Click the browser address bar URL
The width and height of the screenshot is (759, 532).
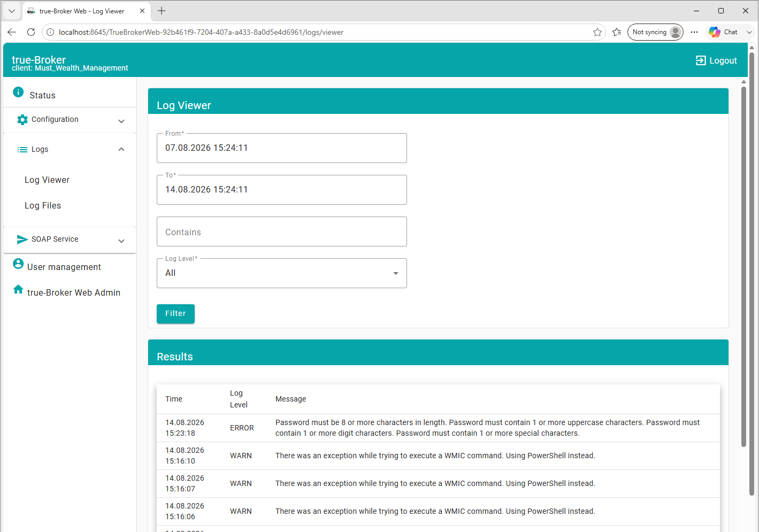point(201,32)
